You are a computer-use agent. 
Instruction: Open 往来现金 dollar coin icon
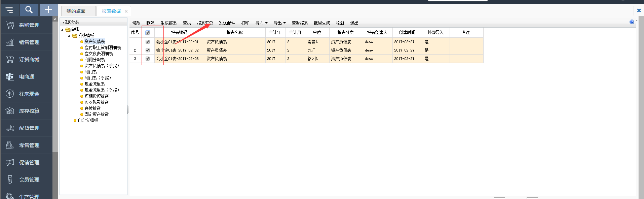[x=10, y=94]
